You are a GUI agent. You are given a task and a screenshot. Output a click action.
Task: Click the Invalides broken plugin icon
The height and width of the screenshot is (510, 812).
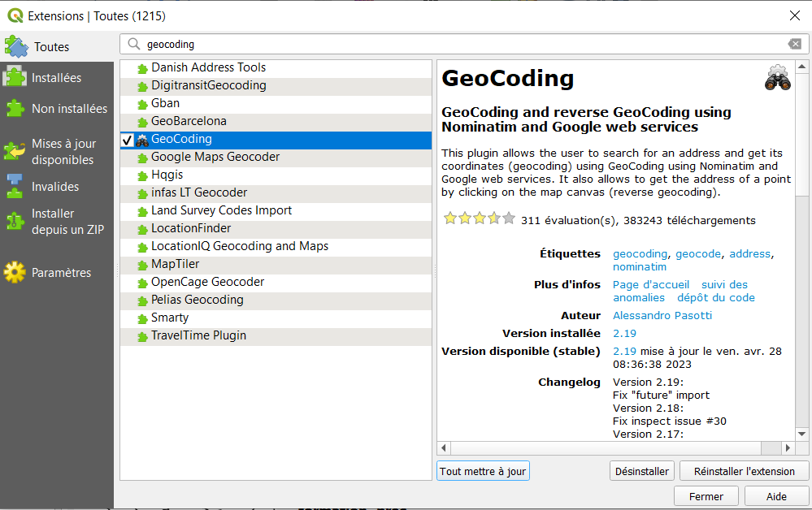(15, 186)
